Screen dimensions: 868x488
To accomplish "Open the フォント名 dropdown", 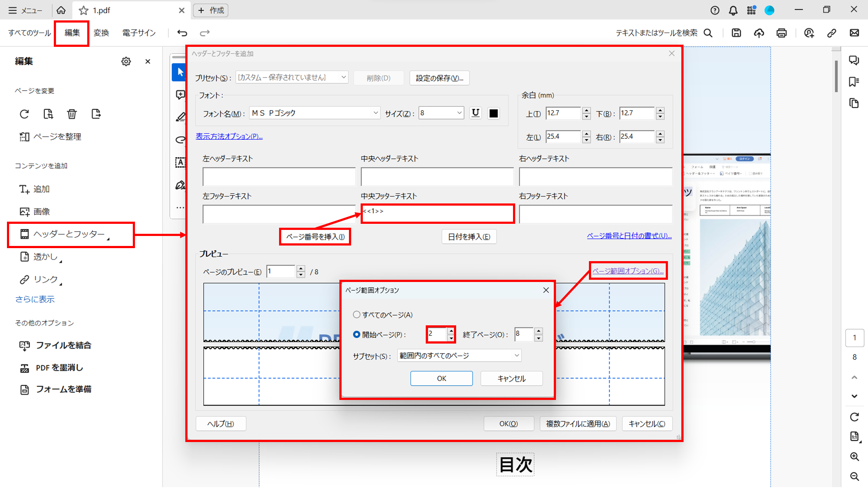I will coord(315,113).
